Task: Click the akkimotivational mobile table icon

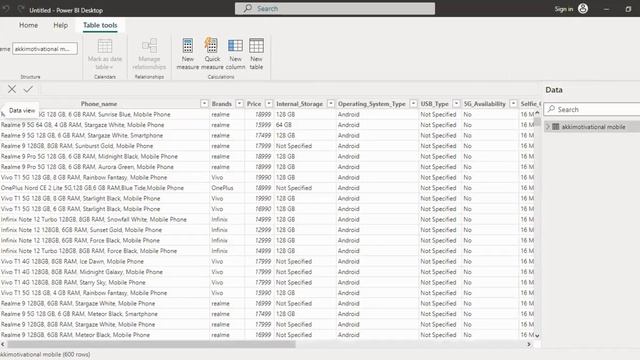Action: [x=556, y=127]
